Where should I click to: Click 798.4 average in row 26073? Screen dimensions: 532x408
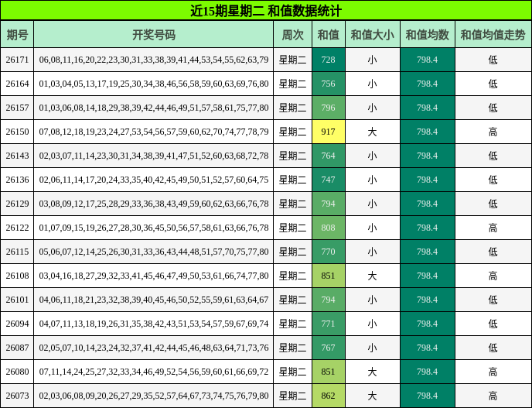(x=427, y=396)
